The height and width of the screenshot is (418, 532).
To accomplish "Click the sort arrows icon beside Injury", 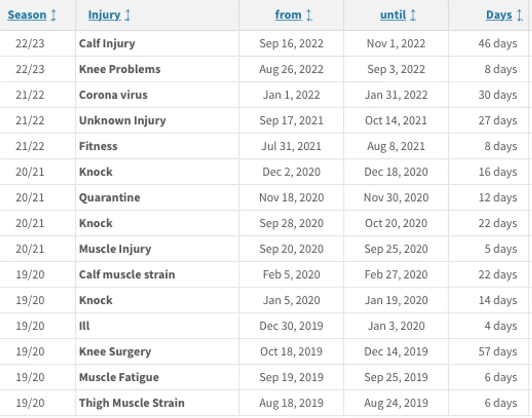I will [128, 15].
